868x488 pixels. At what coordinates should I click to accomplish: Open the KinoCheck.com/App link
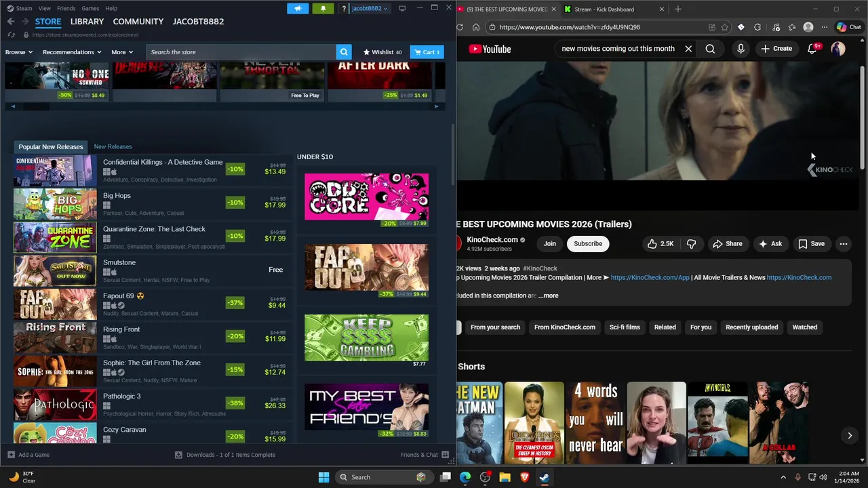click(x=650, y=277)
